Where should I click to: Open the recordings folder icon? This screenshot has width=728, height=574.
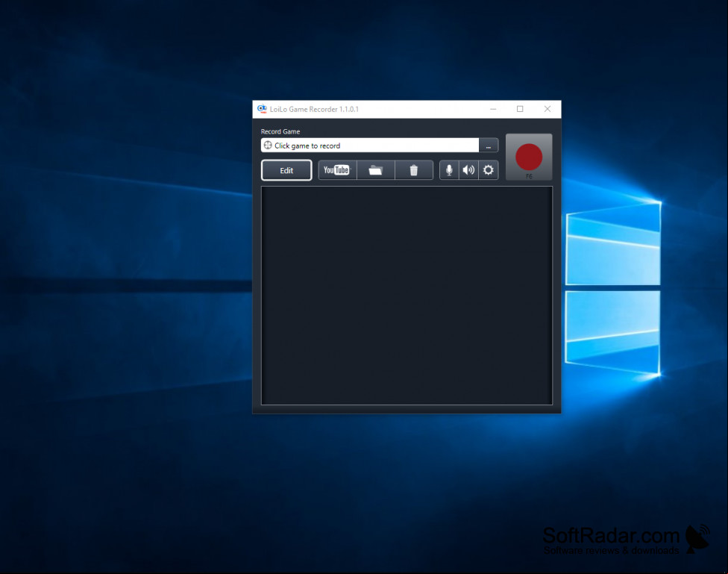point(376,170)
